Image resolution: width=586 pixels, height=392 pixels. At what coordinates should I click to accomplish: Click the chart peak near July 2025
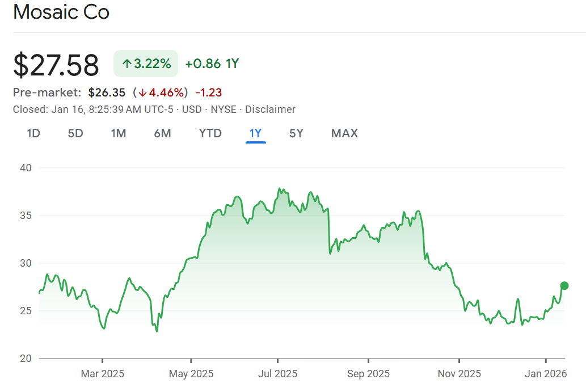pyautogui.click(x=280, y=188)
